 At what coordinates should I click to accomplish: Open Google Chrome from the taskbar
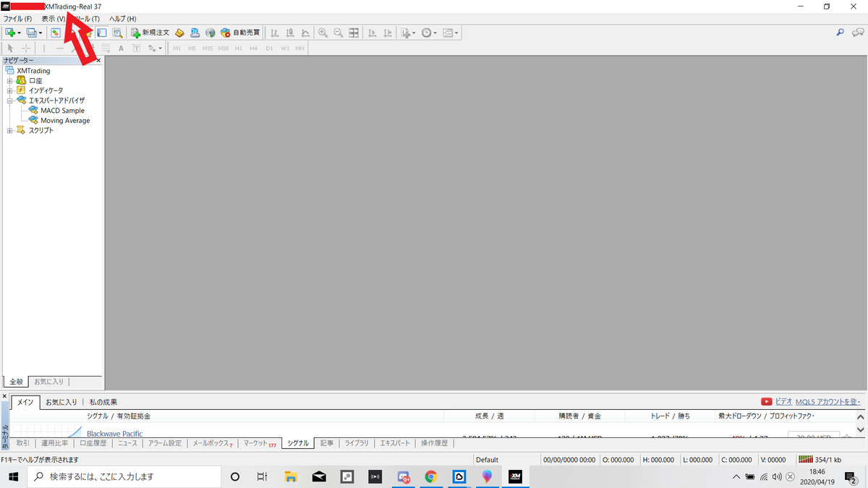pos(430,476)
